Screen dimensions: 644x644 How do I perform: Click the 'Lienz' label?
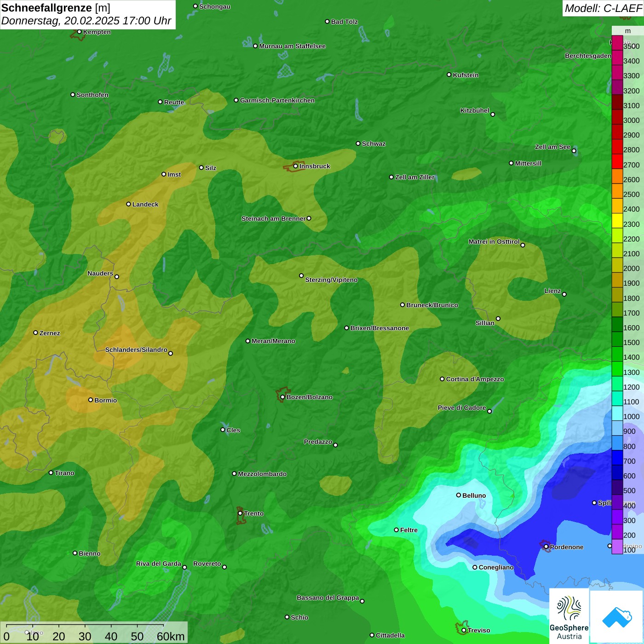tap(552, 291)
